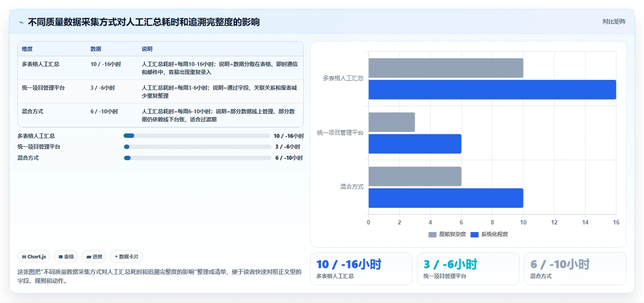Open the 6 / -10小时 data card
The image size is (644, 303).
tap(575, 269)
